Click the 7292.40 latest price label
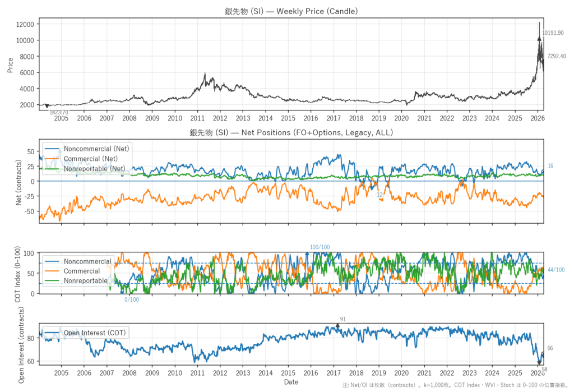The image size is (574, 392). point(556,56)
